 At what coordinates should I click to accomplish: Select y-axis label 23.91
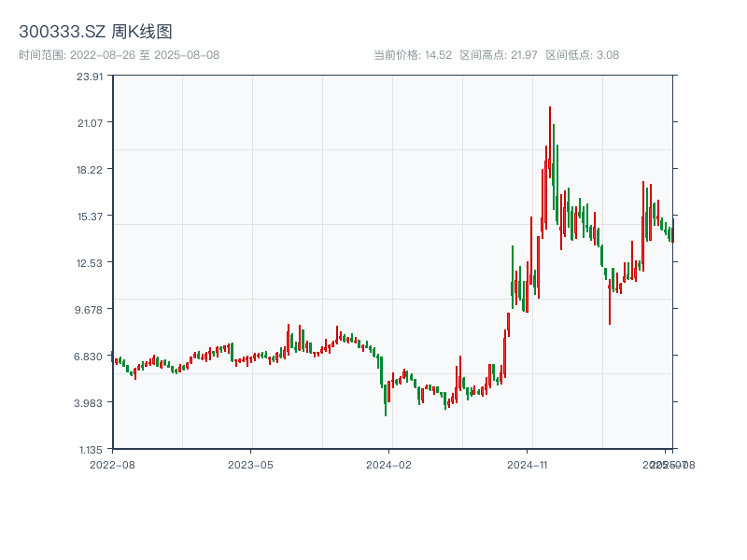tap(90, 77)
